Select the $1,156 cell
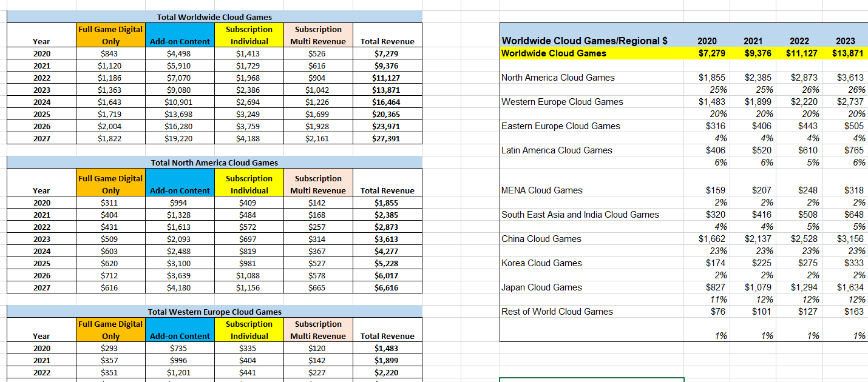The height and width of the screenshot is (382, 868). 249,287
